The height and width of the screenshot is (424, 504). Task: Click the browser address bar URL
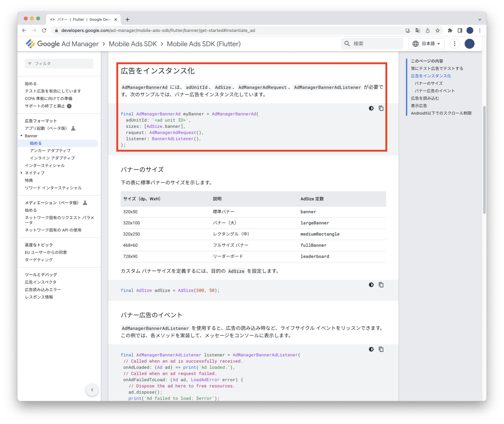[158, 30]
